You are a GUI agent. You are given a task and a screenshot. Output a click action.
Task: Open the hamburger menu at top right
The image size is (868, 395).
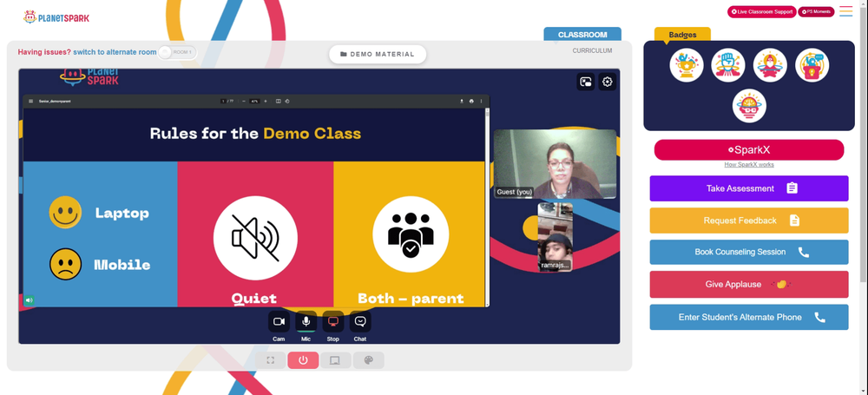pyautogui.click(x=845, y=11)
